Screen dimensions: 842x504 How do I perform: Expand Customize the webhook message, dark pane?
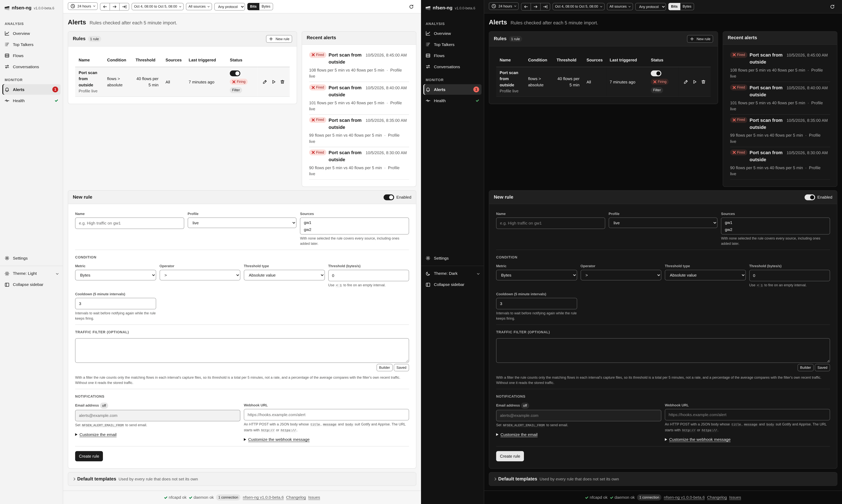(x=700, y=439)
